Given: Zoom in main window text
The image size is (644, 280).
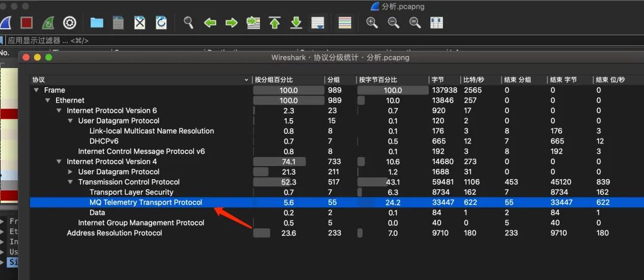Looking at the screenshot, I should 372,23.
